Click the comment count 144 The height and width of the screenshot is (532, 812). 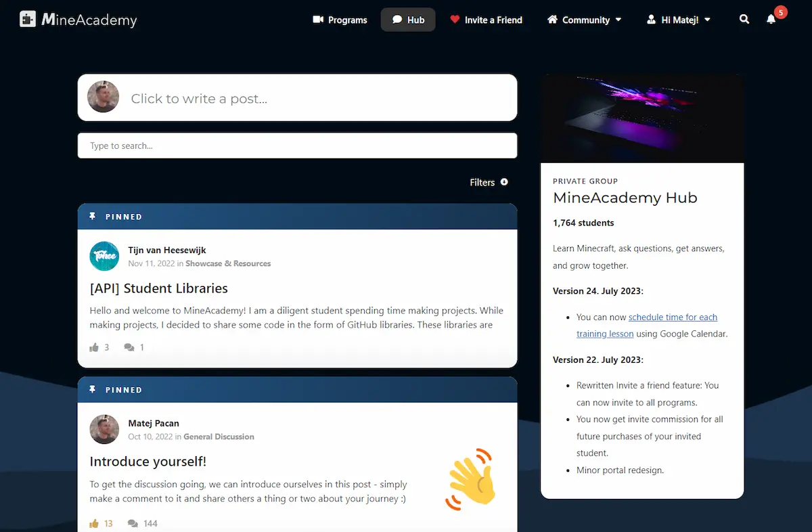151,523
